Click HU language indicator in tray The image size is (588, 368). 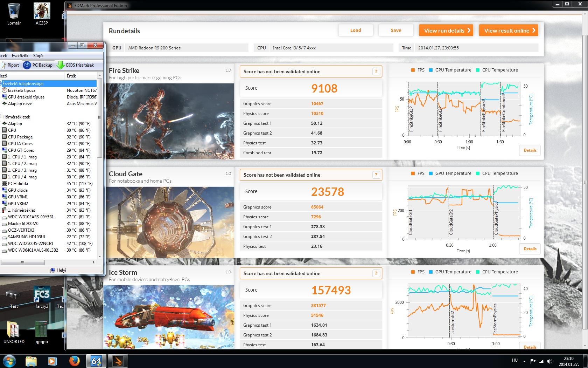click(x=515, y=360)
